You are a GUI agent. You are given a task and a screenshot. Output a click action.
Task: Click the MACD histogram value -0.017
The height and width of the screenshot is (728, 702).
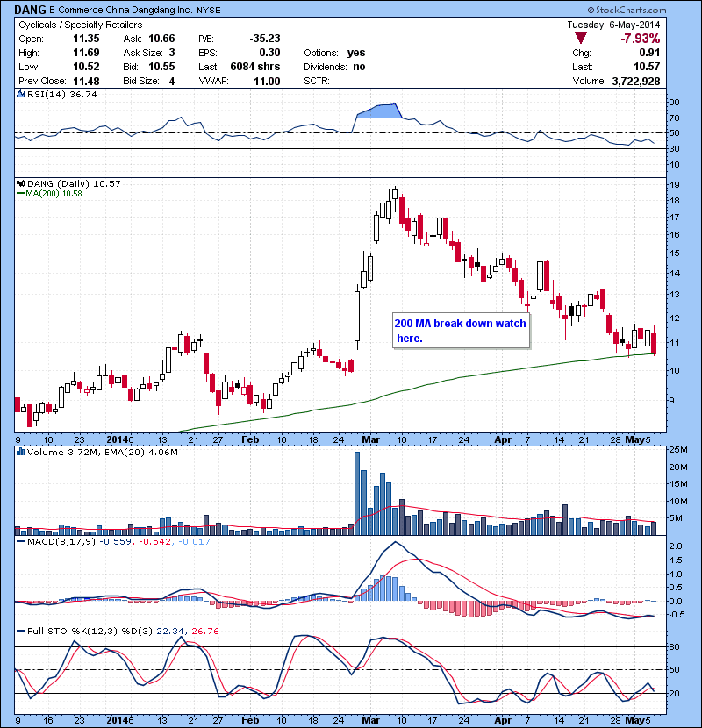[194, 541]
